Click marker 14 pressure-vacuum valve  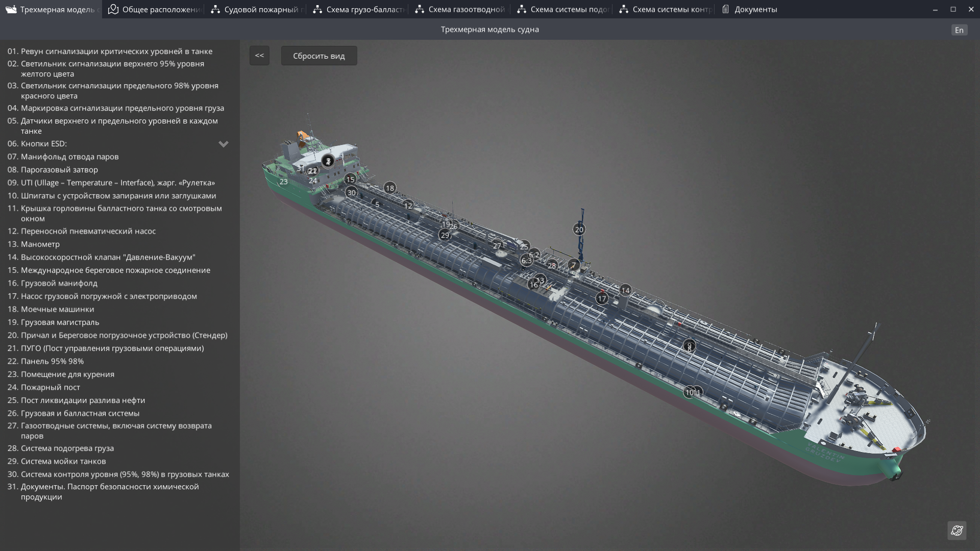coord(625,290)
